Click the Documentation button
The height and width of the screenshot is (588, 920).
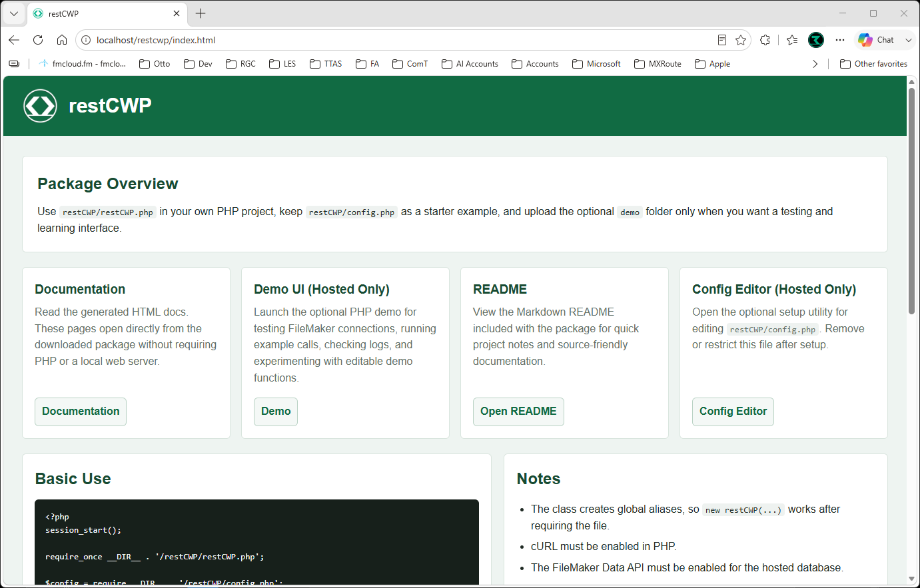coord(81,412)
